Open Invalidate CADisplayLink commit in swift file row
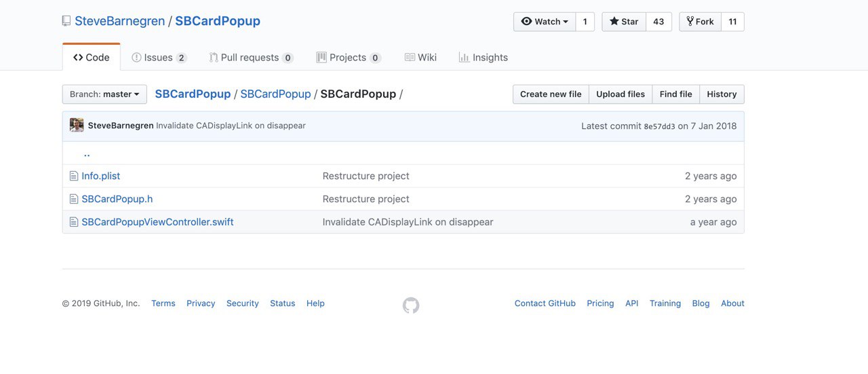This screenshot has width=868, height=374. coord(408,222)
